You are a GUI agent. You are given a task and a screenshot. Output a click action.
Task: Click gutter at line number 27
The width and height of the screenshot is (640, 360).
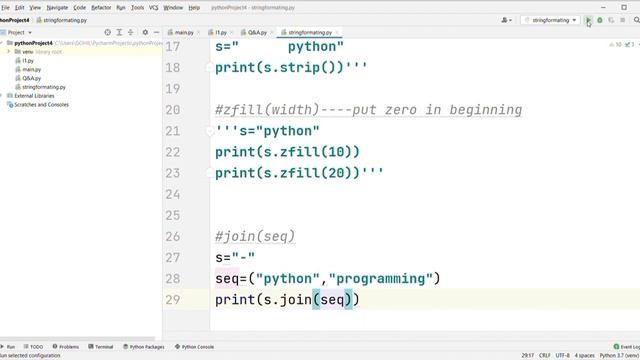[173, 258]
